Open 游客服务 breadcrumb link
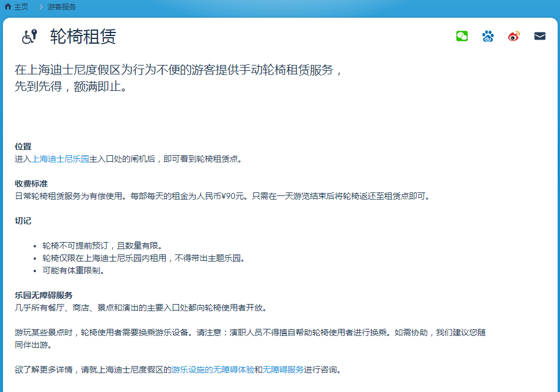560x392 pixels. pyautogui.click(x=62, y=7)
